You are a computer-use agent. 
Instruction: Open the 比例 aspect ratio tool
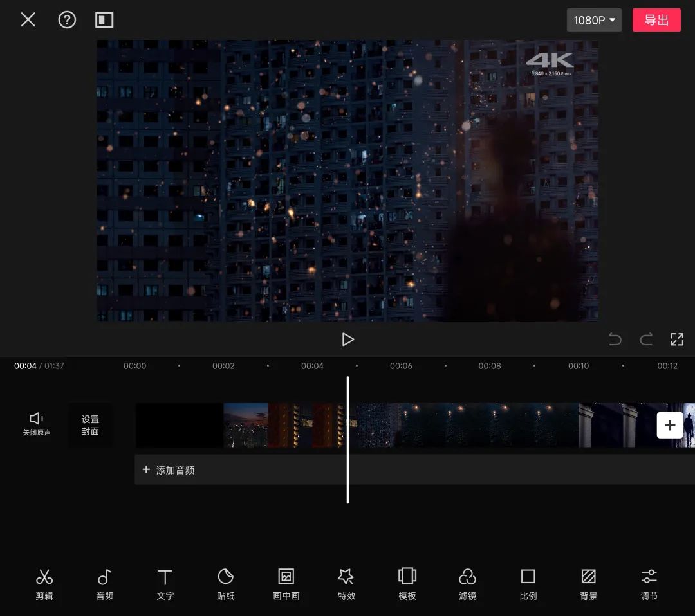click(528, 584)
